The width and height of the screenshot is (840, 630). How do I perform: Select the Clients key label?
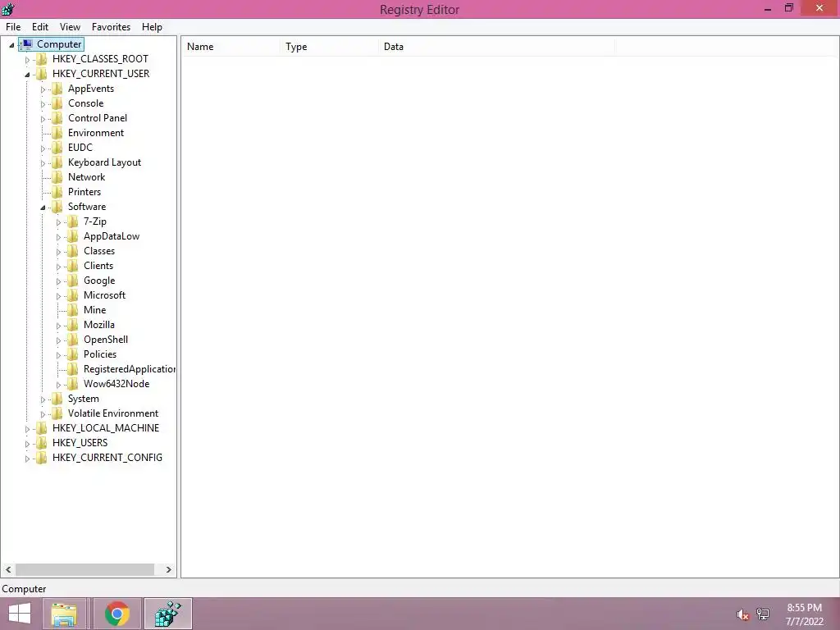pyautogui.click(x=98, y=266)
